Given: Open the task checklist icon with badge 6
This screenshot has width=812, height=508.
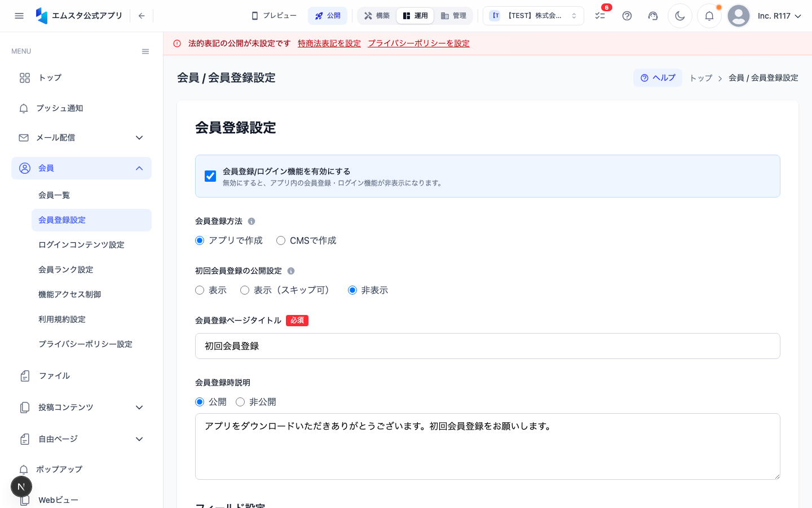Looking at the screenshot, I should (x=600, y=16).
